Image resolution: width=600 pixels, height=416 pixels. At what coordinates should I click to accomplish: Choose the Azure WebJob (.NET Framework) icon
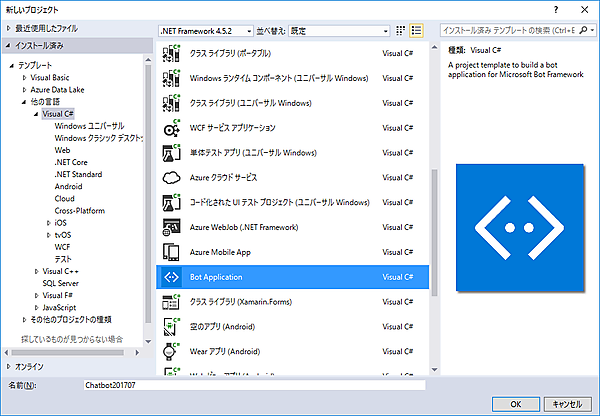(x=170, y=227)
